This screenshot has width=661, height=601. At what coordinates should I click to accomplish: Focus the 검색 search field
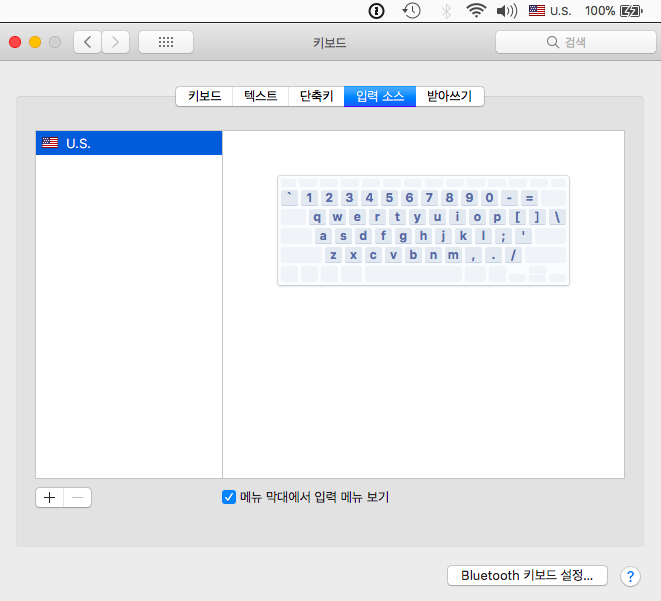coord(575,42)
